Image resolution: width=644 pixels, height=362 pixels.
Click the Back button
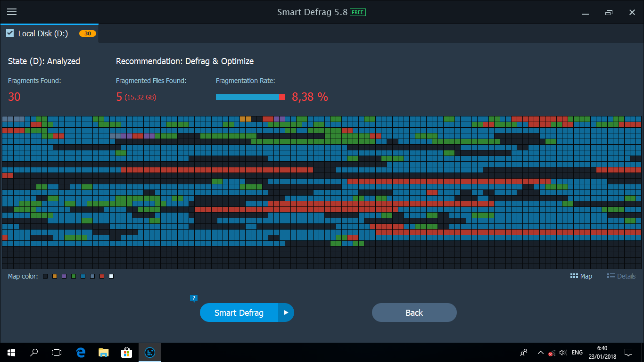click(x=414, y=313)
